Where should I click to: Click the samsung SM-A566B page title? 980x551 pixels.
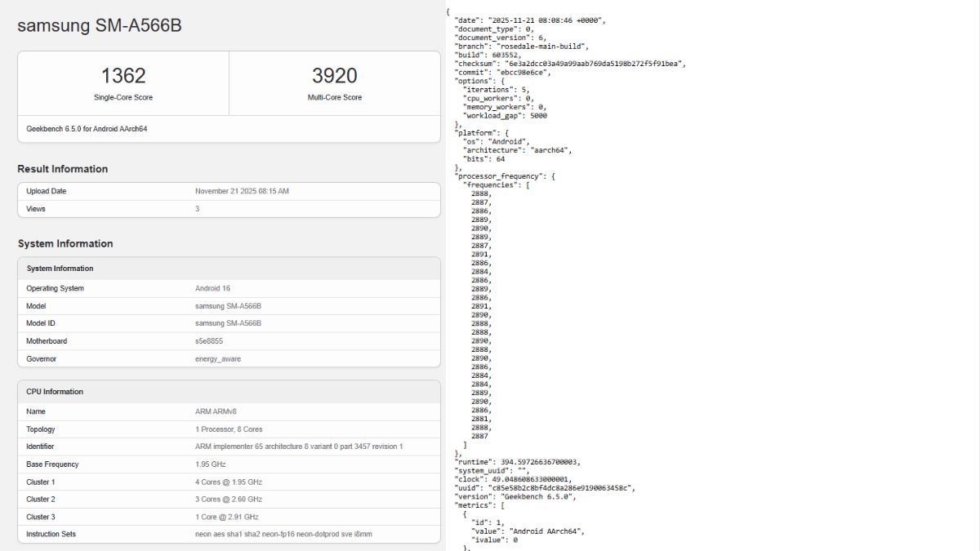100,25
